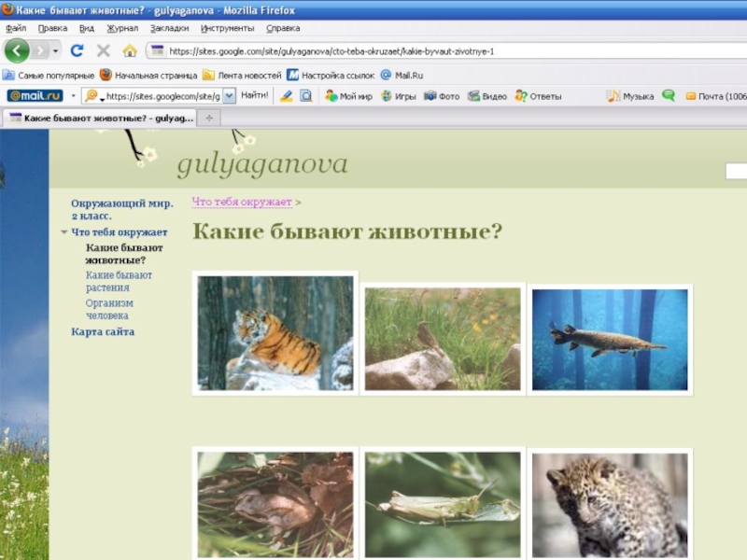Open the Справка menu
747x560 pixels.
pos(283,28)
